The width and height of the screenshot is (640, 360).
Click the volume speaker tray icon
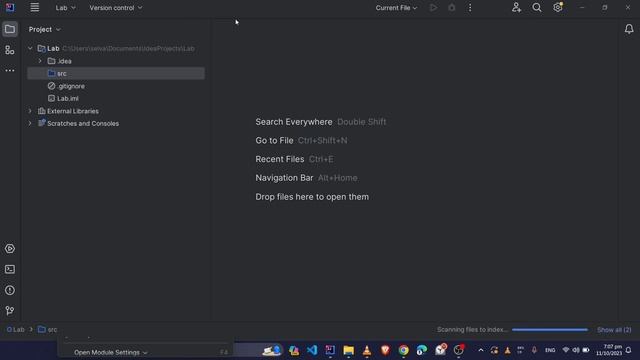click(x=576, y=350)
